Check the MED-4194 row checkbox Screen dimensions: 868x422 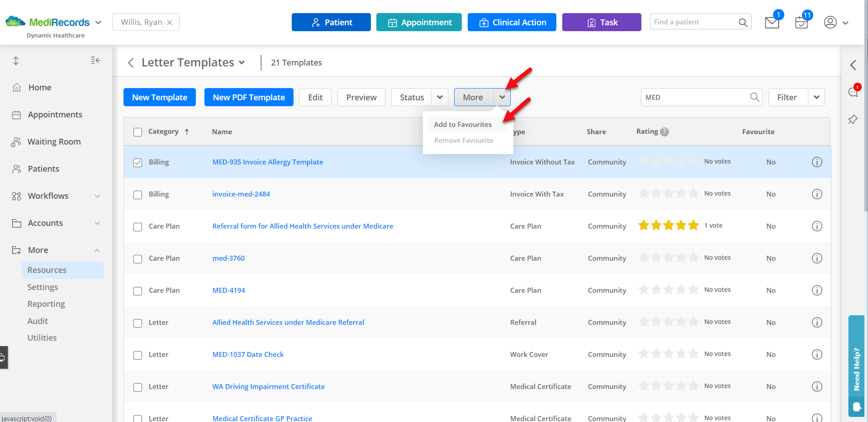pos(138,291)
